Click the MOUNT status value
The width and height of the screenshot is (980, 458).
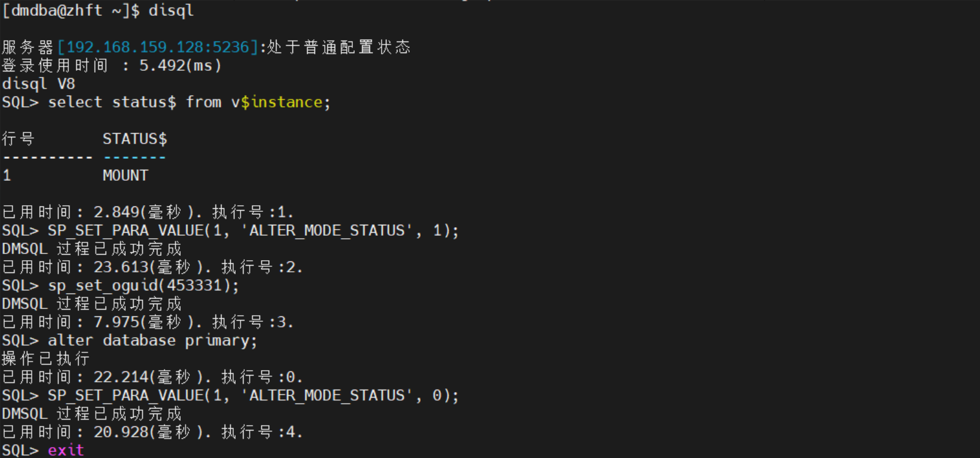(125, 175)
